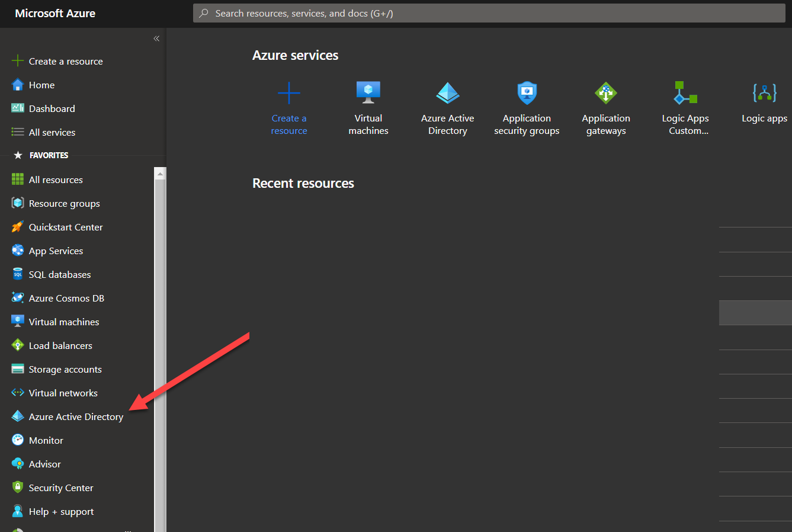Open Load balancers link text
The width and height of the screenshot is (792, 532).
pos(60,345)
